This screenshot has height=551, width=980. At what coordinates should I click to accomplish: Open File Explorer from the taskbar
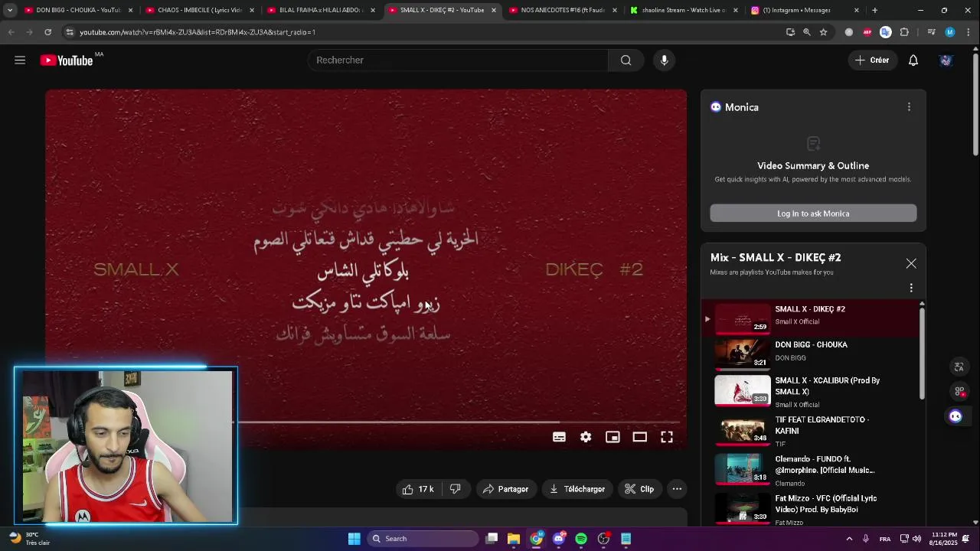click(514, 539)
